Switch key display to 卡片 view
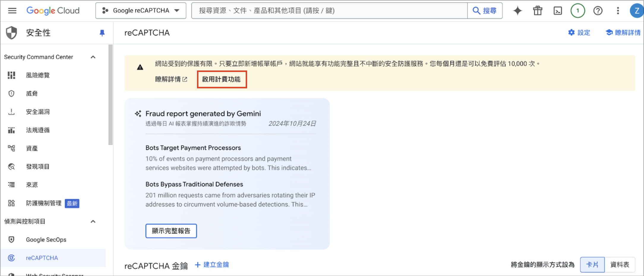Screen dimensions: 644x276 tap(592, 265)
